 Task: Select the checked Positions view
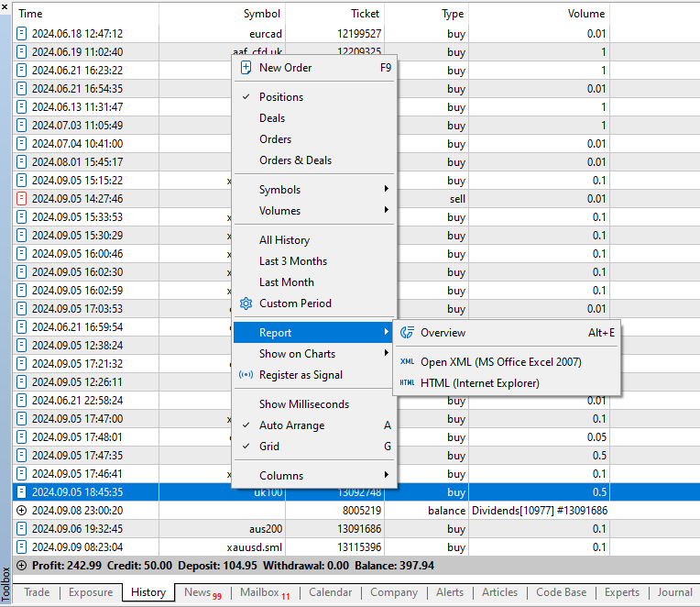pyautogui.click(x=280, y=97)
